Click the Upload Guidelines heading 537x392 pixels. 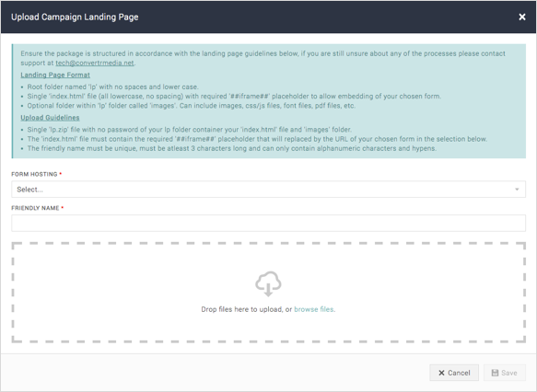(x=50, y=118)
